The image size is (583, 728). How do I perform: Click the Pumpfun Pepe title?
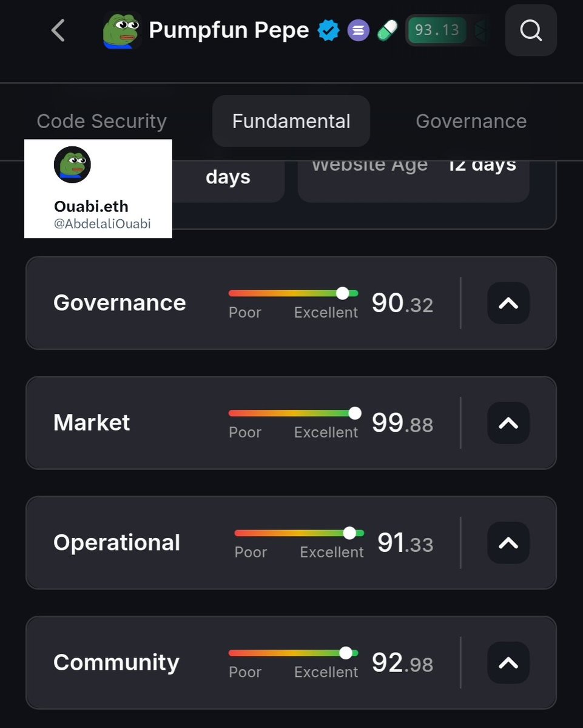tap(229, 30)
